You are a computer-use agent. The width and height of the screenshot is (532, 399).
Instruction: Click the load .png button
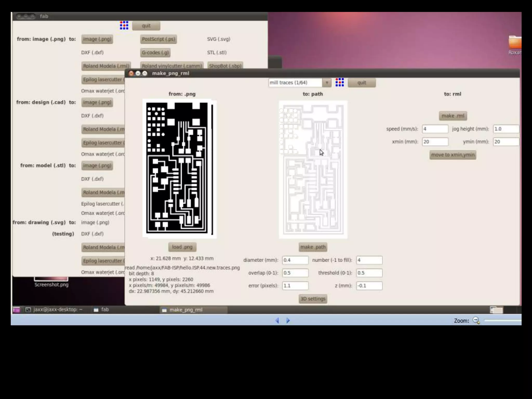(182, 247)
